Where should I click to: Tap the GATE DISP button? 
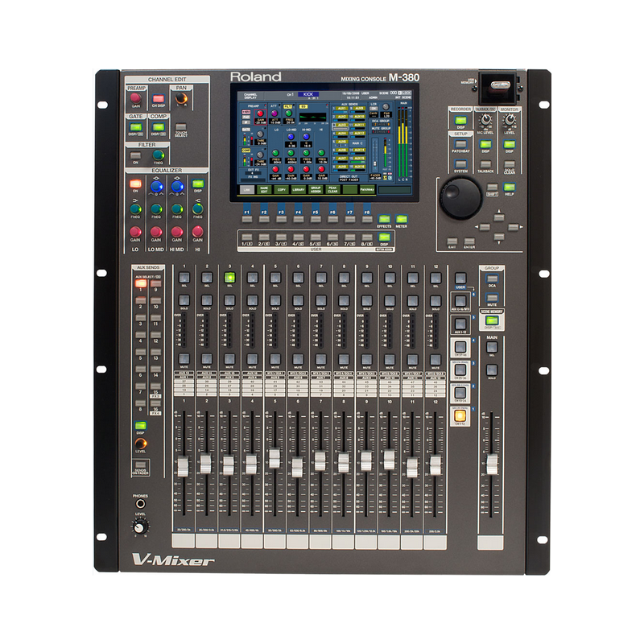[x=135, y=127]
